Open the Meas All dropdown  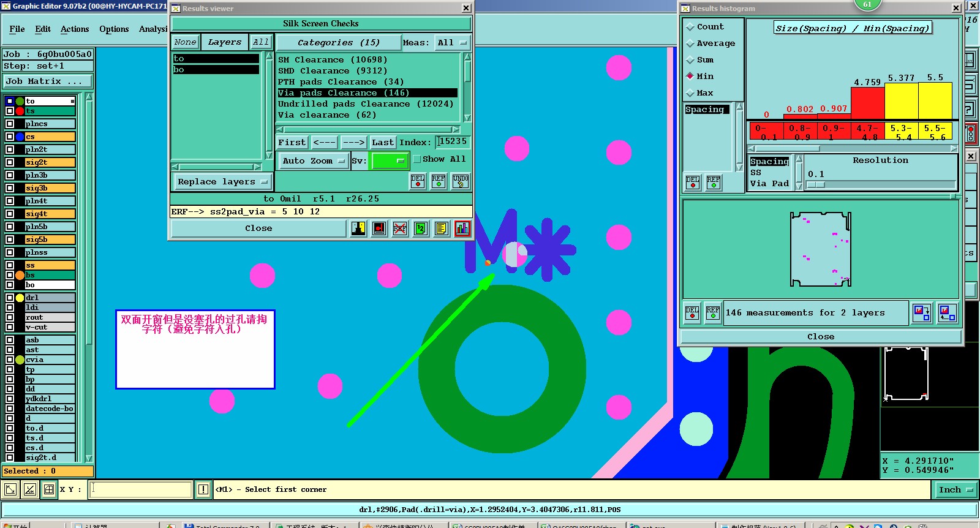click(452, 43)
